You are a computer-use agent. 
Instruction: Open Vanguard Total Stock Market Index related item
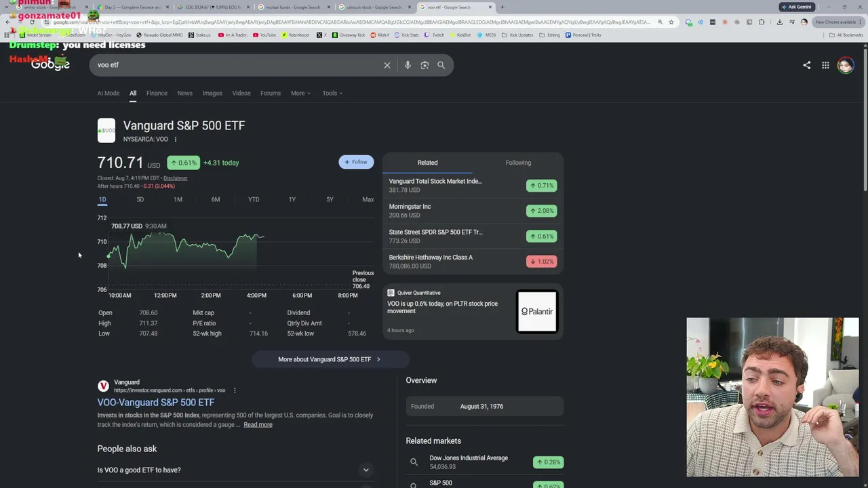tap(473, 186)
